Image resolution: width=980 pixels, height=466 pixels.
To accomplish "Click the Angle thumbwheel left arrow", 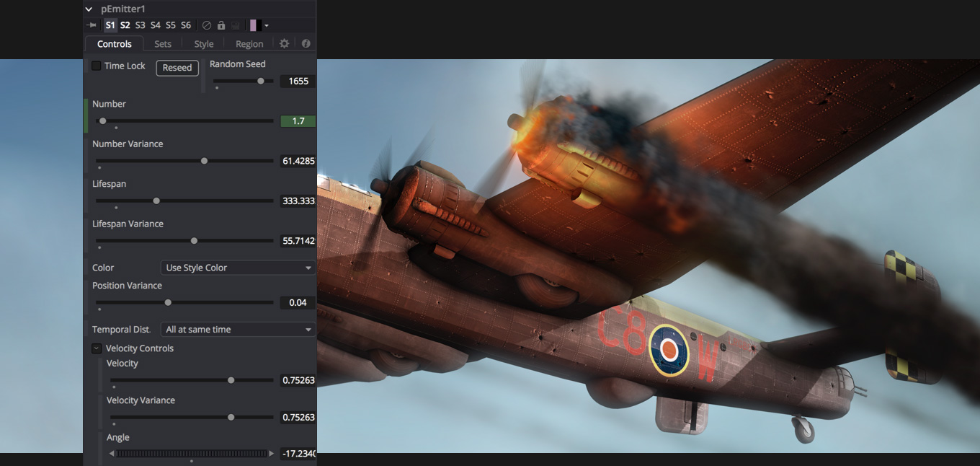I will pos(112,454).
